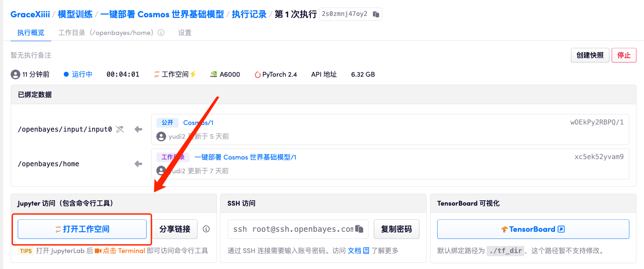Click the A6000 GPU label
Viewport: 644px width, 269px height.
(x=230, y=74)
